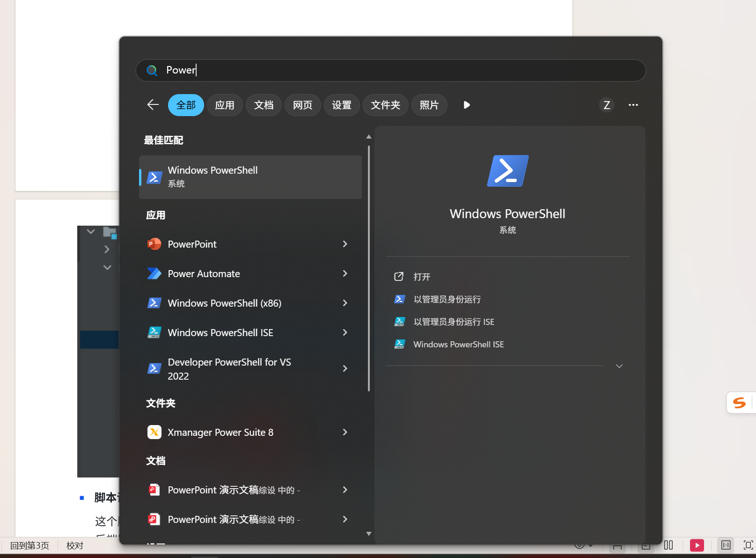This screenshot has height=558, width=756.
Task: Expand Windows PowerShell ISE list chevron
Action: tap(345, 332)
